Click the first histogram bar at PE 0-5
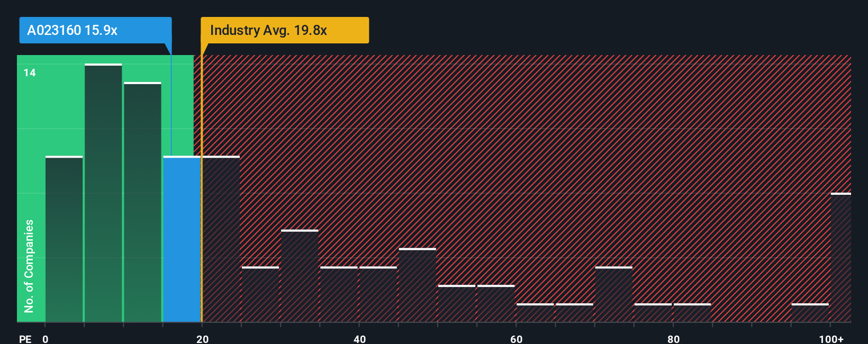 click(x=64, y=239)
